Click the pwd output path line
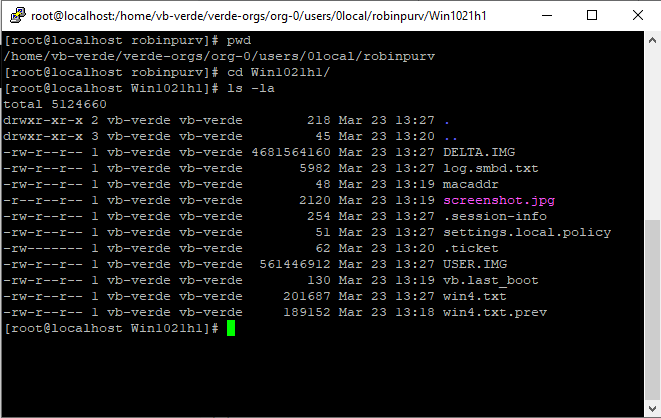Viewport: 661px width, 418px height. click(219, 56)
